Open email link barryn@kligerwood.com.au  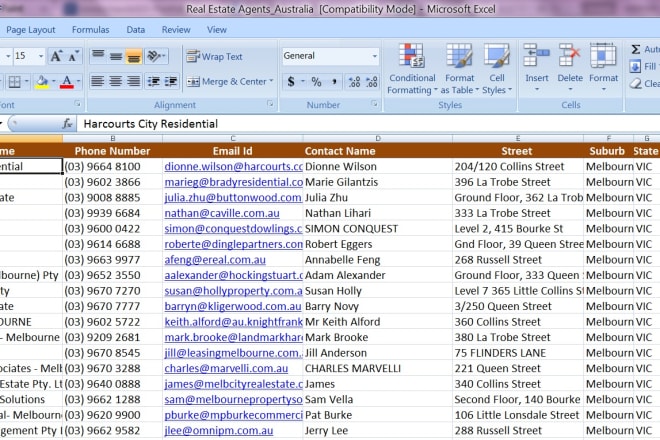[x=233, y=306]
